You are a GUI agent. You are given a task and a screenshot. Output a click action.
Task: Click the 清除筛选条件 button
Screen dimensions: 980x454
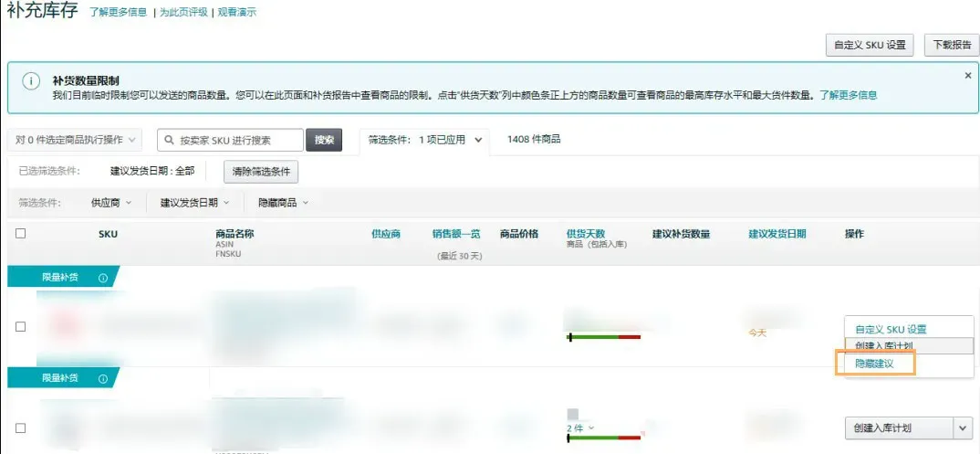(261, 172)
